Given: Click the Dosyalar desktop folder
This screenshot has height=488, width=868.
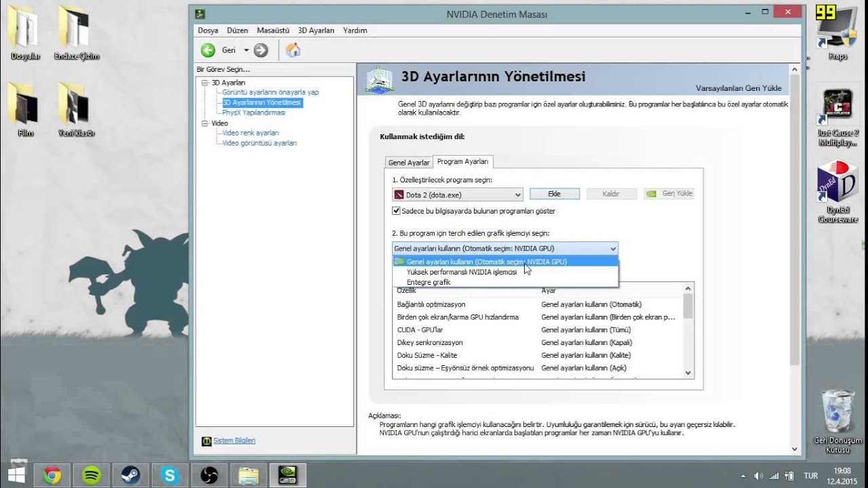Looking at the screenshot, I should 26,33.
